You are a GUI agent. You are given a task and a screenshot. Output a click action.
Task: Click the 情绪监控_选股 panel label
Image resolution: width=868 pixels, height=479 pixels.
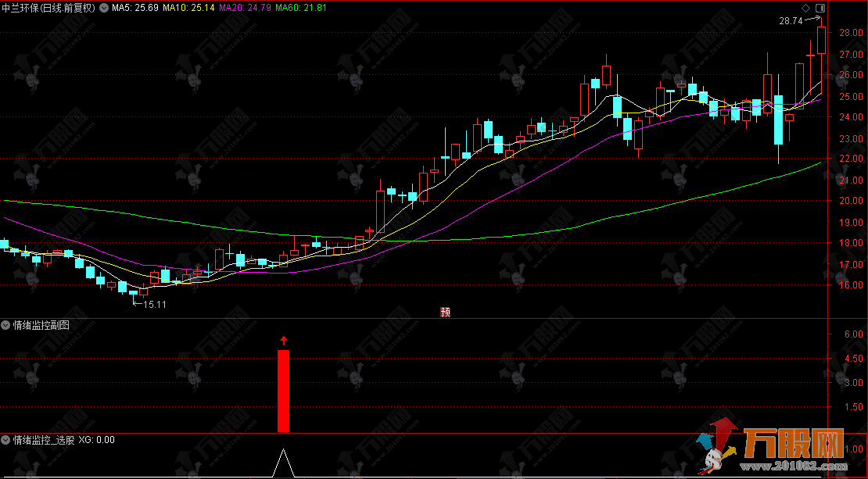coord(44,440)
